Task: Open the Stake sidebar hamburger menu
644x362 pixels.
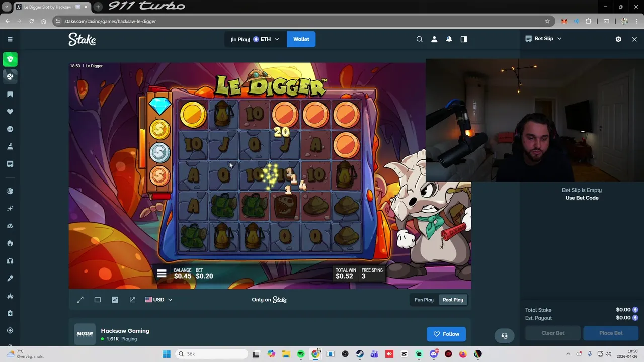Action: click(x=10, y=39)
